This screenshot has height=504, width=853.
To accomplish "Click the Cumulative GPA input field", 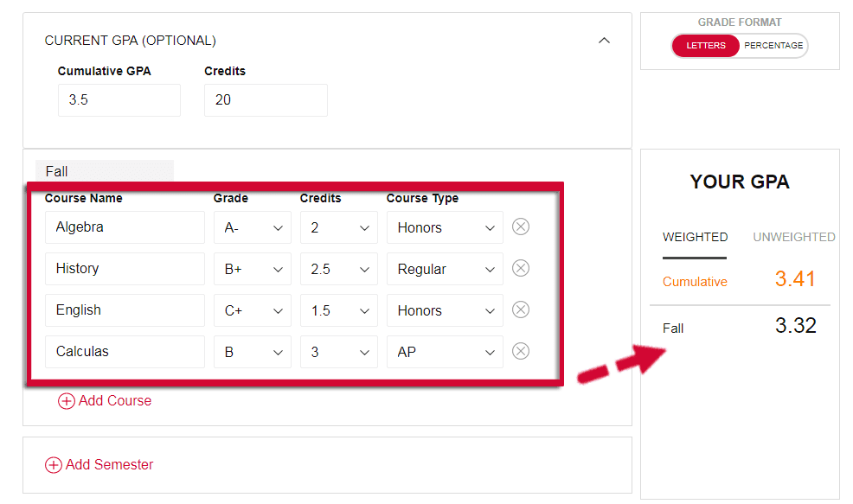I will pos(119,100).
